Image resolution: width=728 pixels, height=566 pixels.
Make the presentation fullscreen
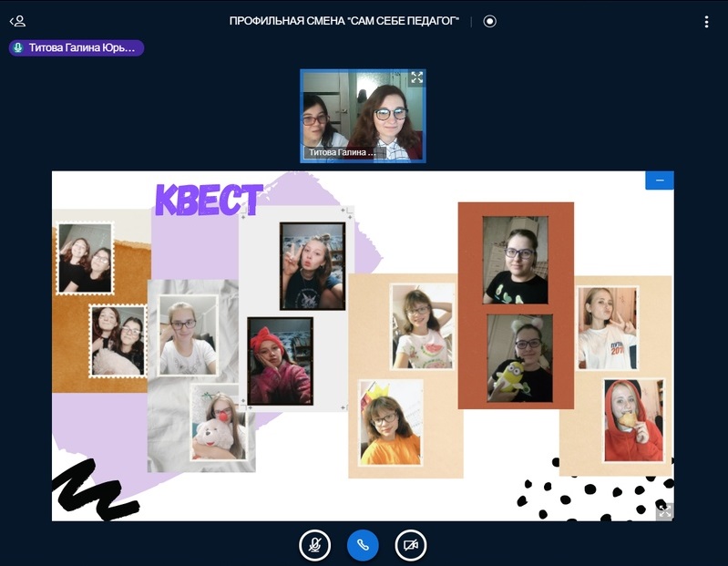[x=664, y=511]
